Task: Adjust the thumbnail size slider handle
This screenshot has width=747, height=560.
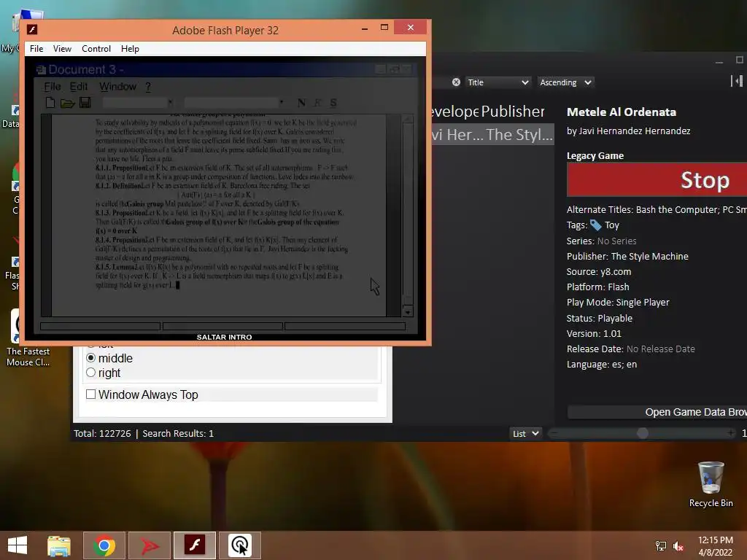Action: point(643,433)
